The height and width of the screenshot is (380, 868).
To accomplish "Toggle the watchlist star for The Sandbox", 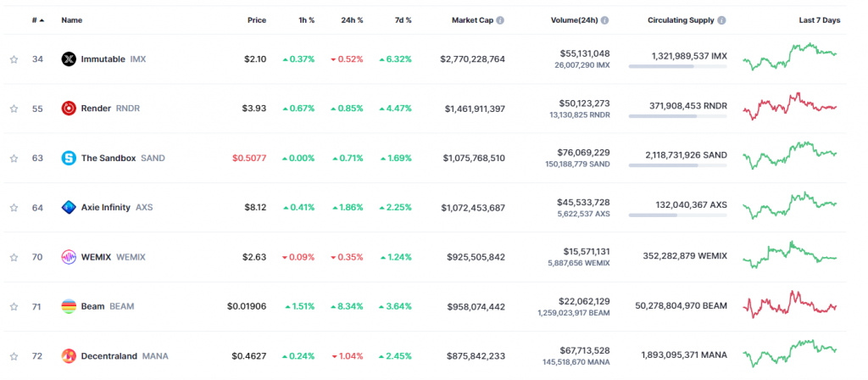I will click(x=14, y=159).
